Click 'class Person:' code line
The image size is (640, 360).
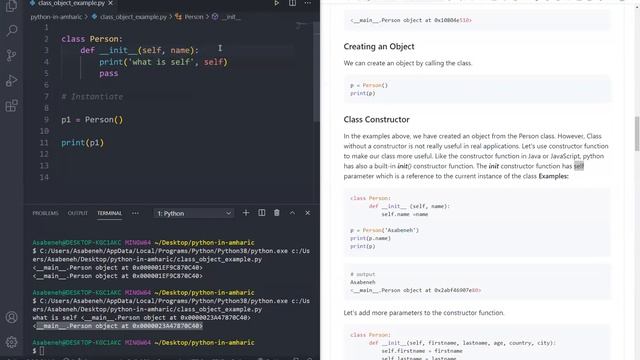coord(92,39)
